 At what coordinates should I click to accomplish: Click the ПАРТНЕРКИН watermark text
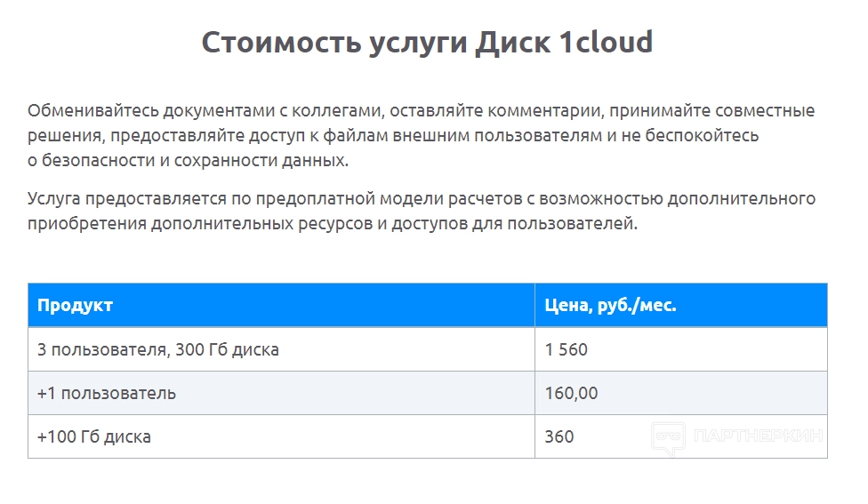click(759, 436)
